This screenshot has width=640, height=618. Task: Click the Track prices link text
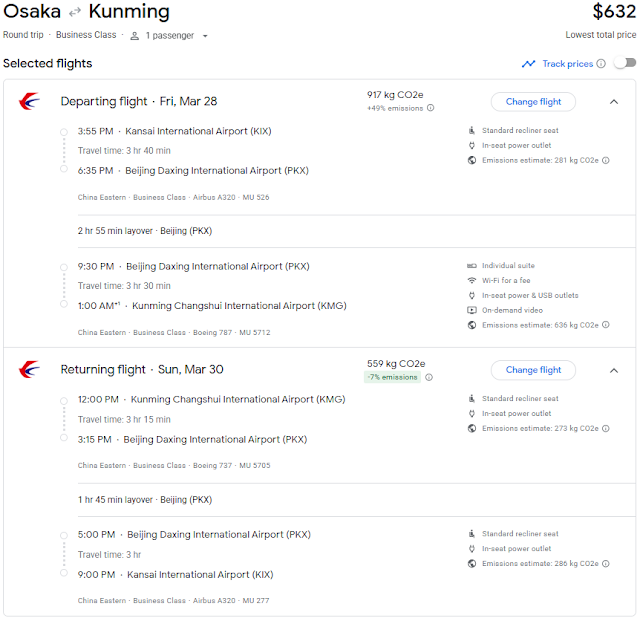coord(567,64)
